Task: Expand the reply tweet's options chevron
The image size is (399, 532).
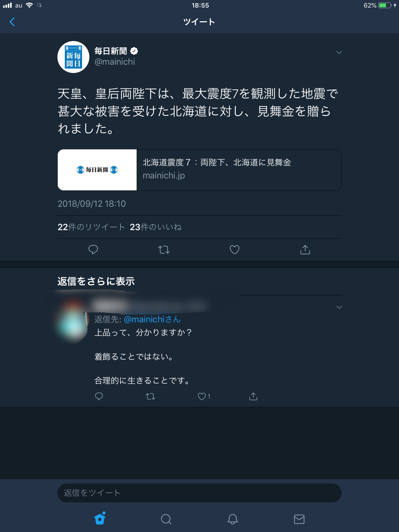Action: 339,307
